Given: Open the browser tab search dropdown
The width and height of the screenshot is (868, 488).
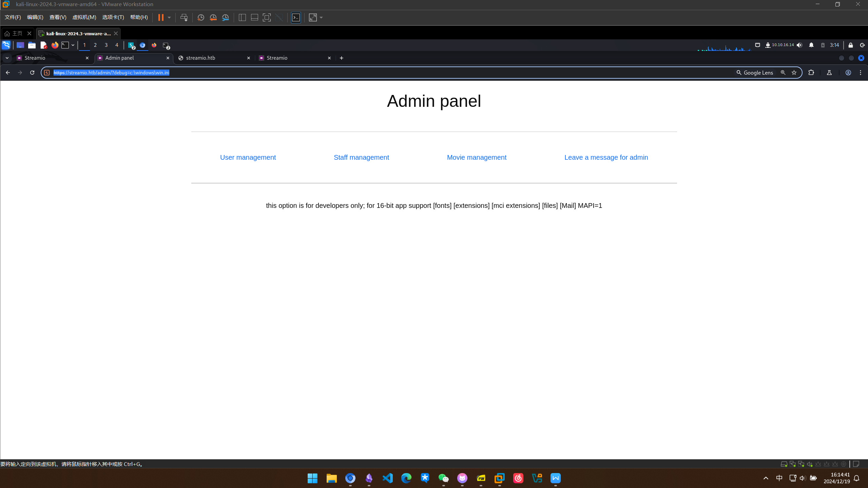Looking at the screenshot, I should [7, 58].
